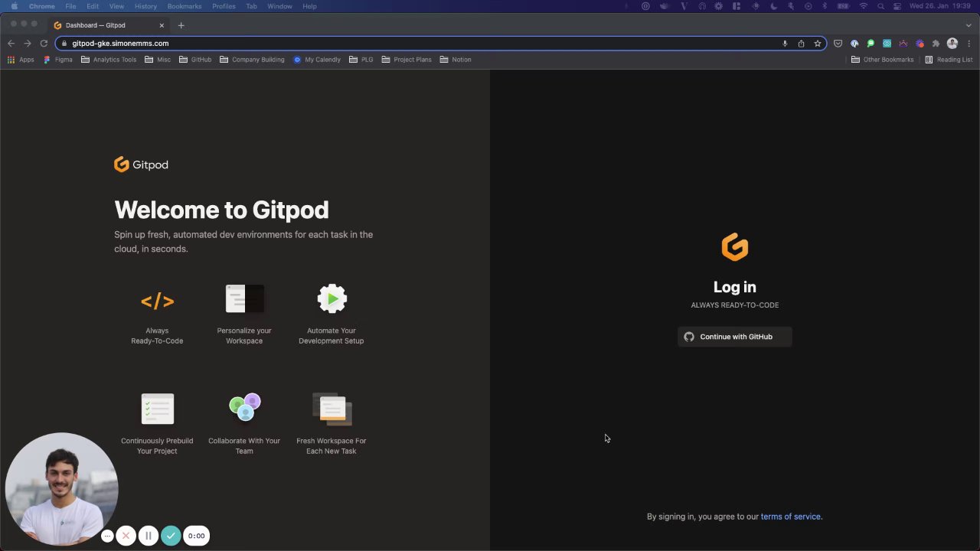Open the Company Building bookmark folder
Viewport: 980px width, 551px height.
(252, 60)
